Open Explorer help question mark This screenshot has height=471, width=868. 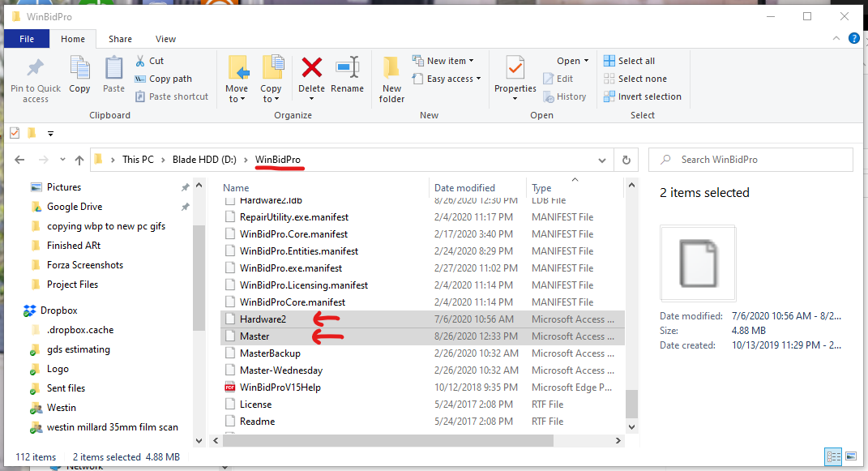pyautogui.click(x=854, y=38)
